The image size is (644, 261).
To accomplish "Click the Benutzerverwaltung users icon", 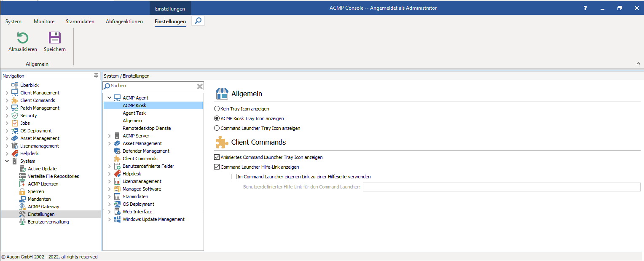I will [x=22, y=222].
